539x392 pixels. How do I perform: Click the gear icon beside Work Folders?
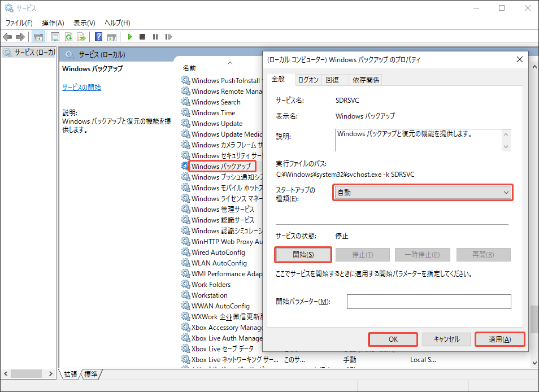(x=186, y=284)
